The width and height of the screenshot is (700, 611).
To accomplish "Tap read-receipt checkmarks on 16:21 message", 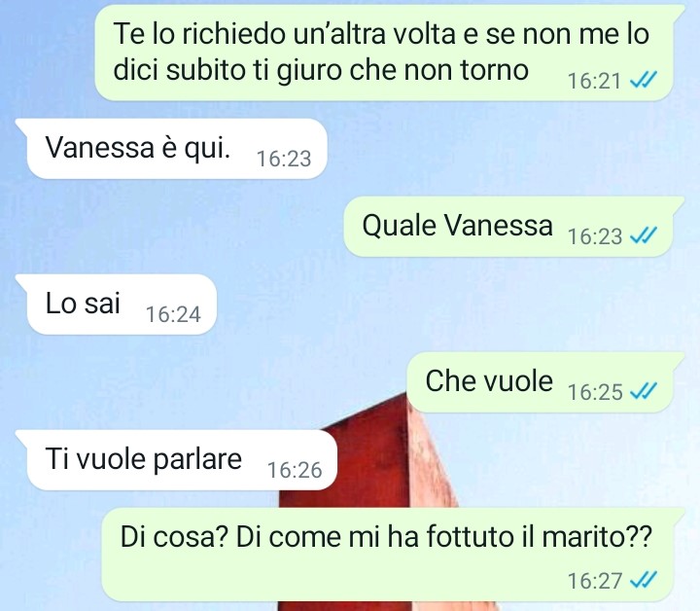I will tap(644, 81).
